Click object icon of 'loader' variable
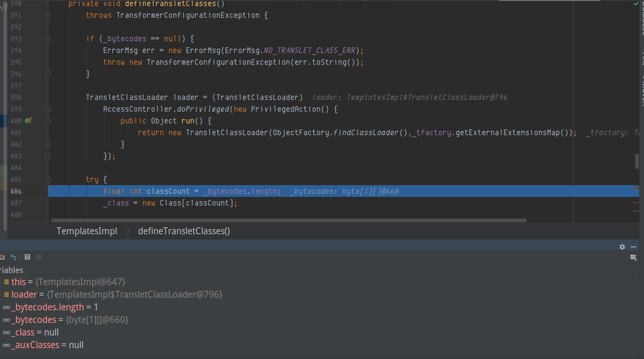The width and height of the screenshot is (644, 359). (x=7, y=295)
